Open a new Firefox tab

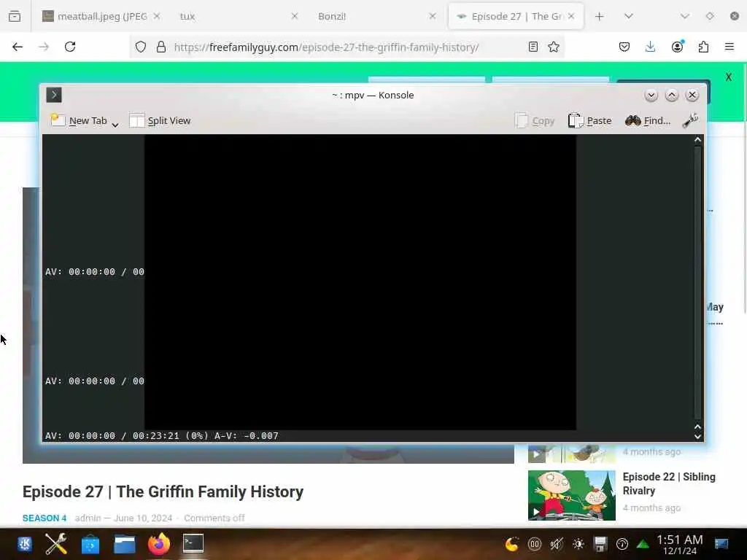pos(600,16)
